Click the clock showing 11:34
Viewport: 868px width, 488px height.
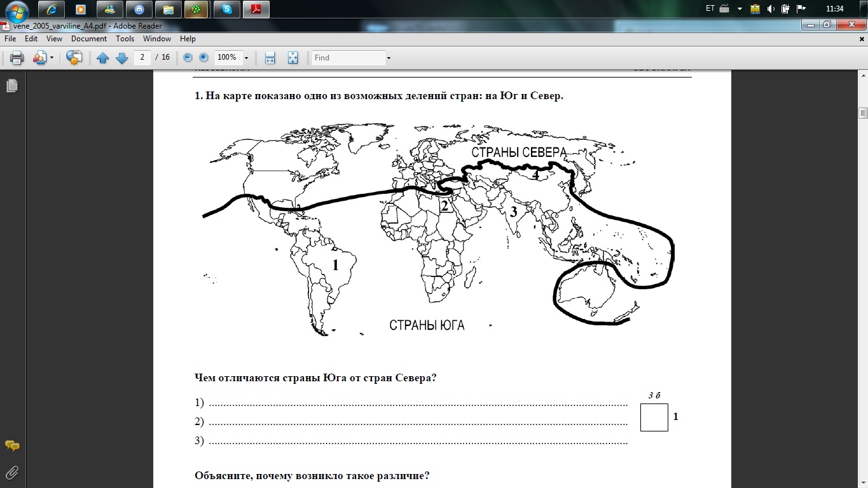pos(834,9)
